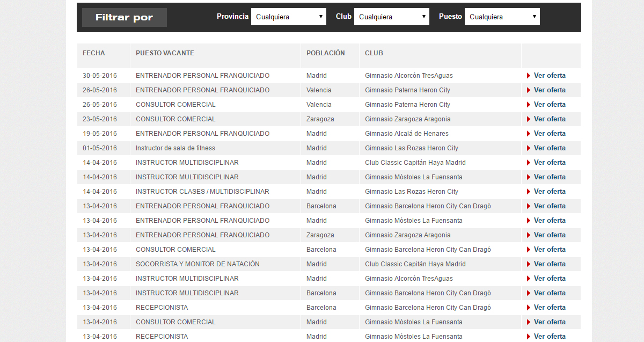This screenshot has height=342, width=644.
Task: Click the PUESTO VACANTE column header
Action: coord(165,53)
